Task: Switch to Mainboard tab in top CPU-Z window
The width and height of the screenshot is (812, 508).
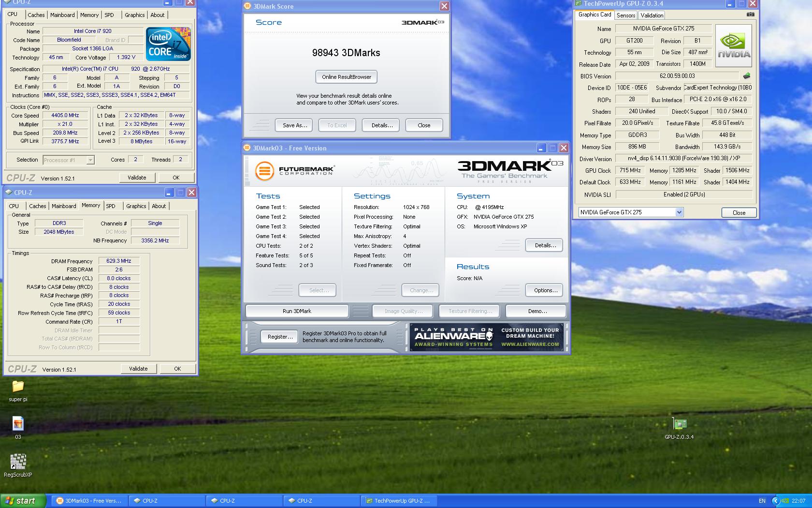Action: point(63,15)
